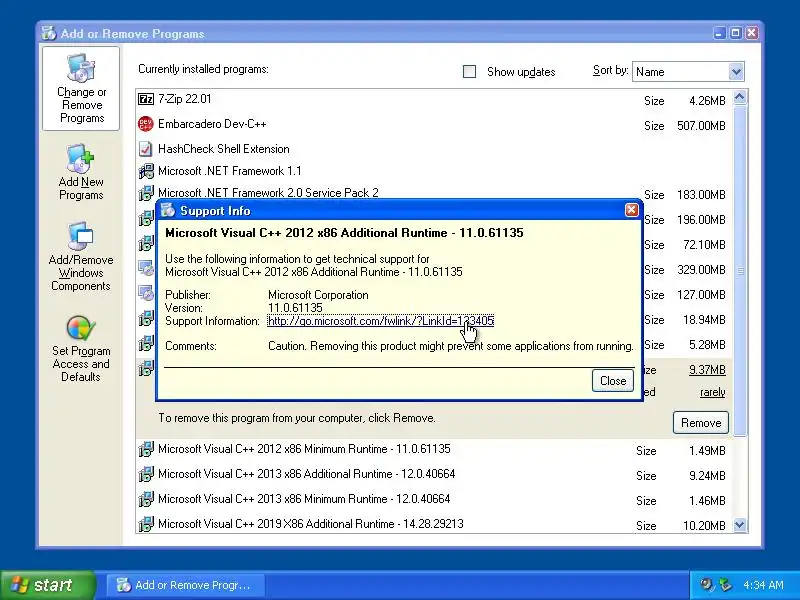Viewport: 800px width, 600px height.
Task: Click icon of Visual C++ 2019 X86 Additional Runtime
Action: pyautogui.click(x=146, y=524)
